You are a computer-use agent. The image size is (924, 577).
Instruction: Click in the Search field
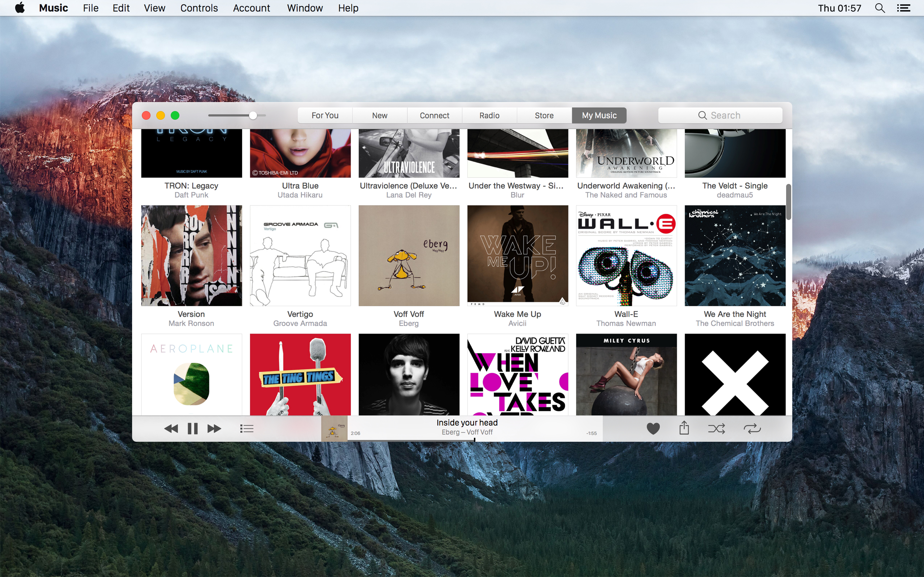click(x=720, y=115)
